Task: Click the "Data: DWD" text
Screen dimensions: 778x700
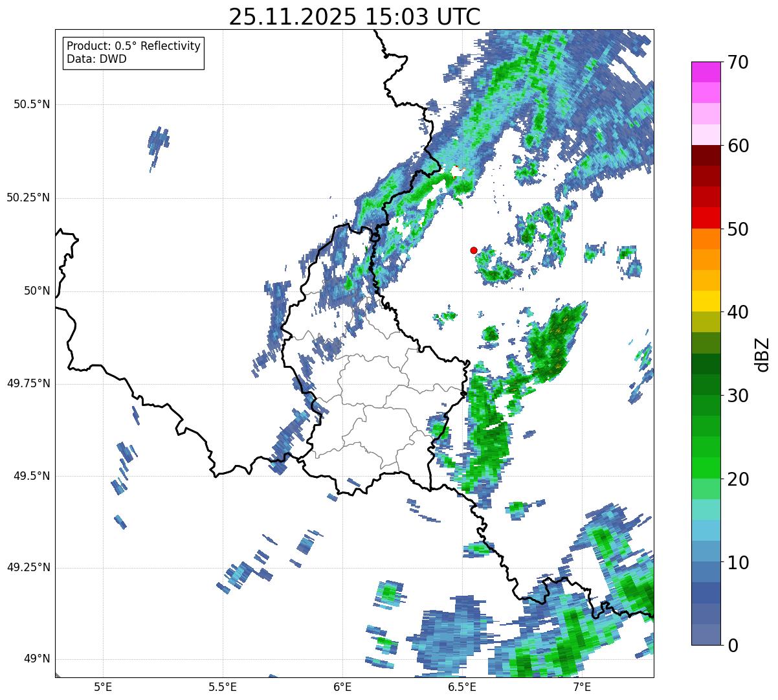Action: point(97,59)
